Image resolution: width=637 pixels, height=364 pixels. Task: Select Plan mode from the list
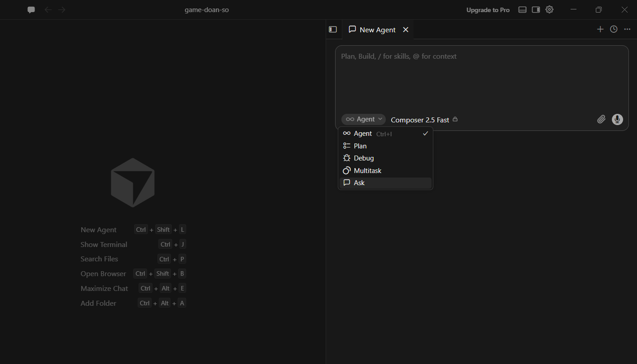pyautogui.click(x=385, y=146)
